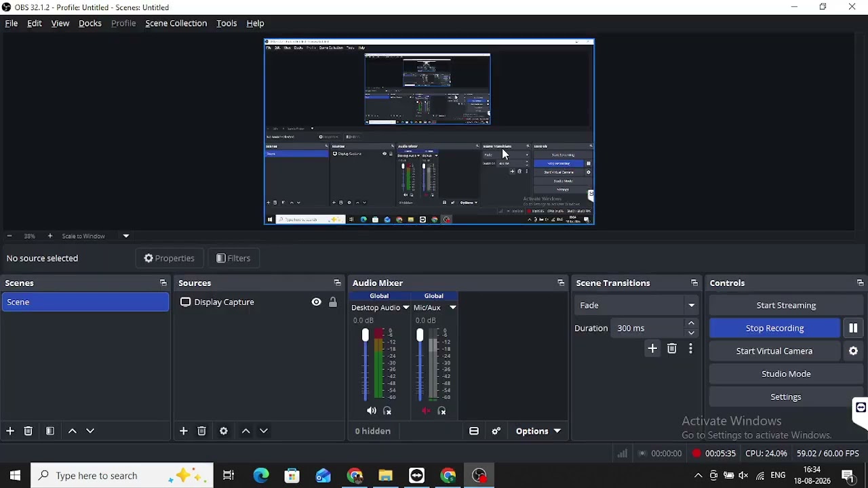Screen dimensions: 868x488
Task: Toggle lock on Display Capture source
Action: coord(333,302)
